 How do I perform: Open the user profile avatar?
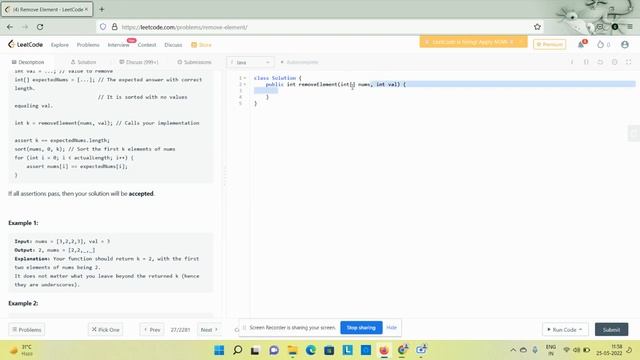pos(624,44)
